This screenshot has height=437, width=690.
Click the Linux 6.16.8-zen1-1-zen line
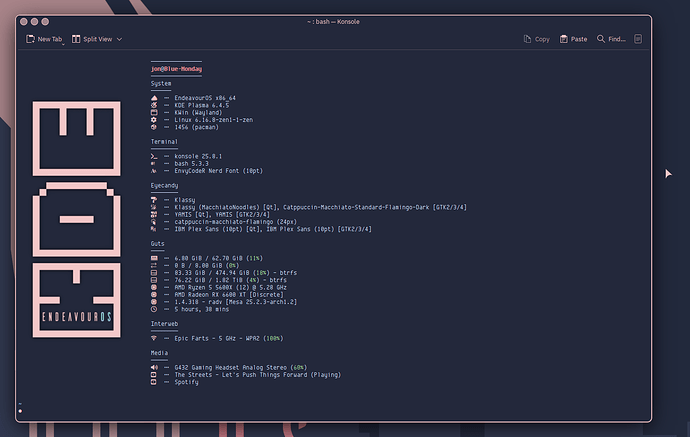point(213,120)
